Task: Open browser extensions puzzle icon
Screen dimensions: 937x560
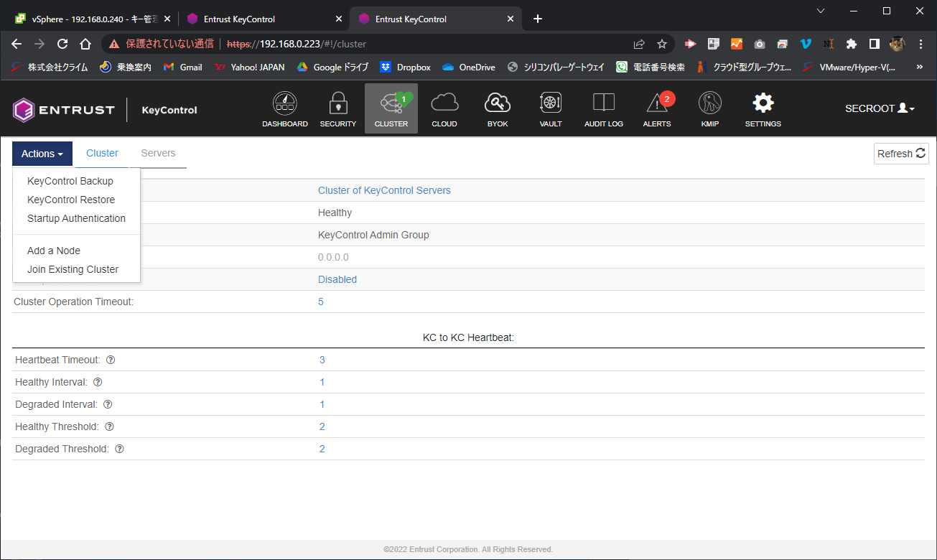Action: coord(852,44)
